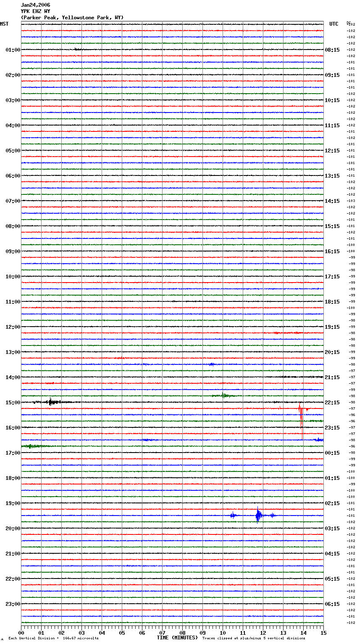Select the 17:00 MST row label
Screen dimensions: 357x644
pos(13,453)
